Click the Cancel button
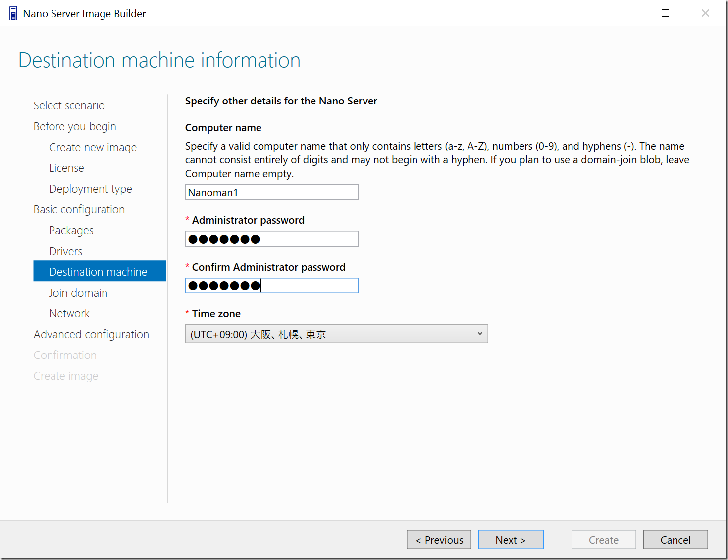728x560 pixels. click(676, 540)
